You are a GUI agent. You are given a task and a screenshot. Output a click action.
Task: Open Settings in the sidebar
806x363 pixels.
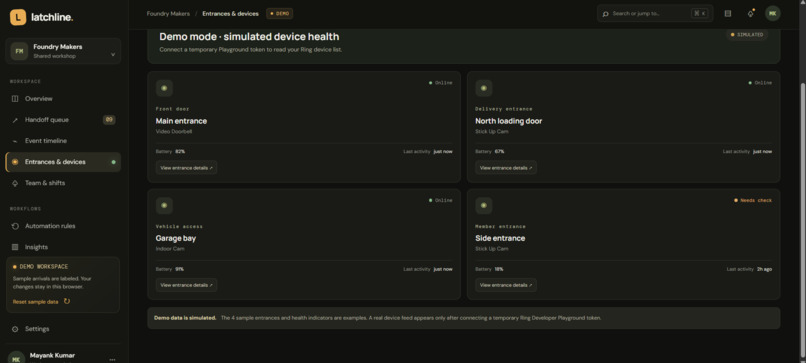pos(63,329)
